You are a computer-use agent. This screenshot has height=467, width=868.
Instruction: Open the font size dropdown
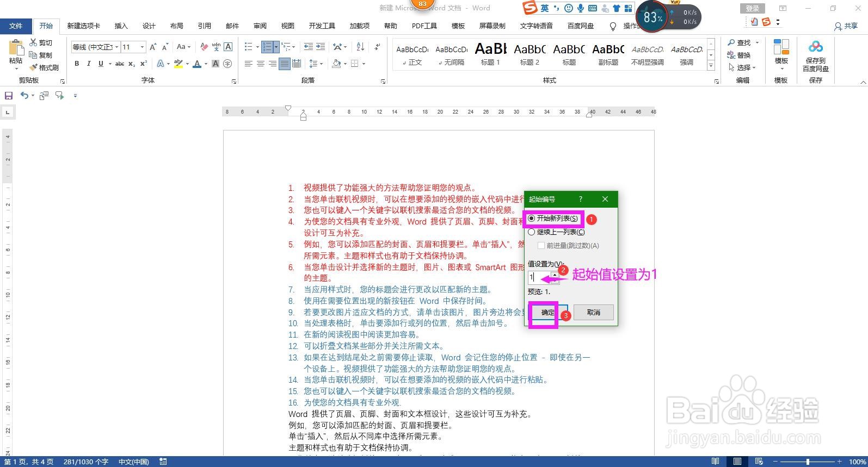142,47
